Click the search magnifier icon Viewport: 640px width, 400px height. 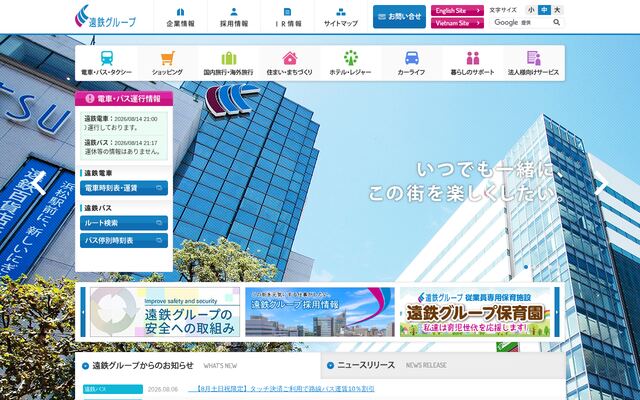pyautogui.click(x=557, y=22)
